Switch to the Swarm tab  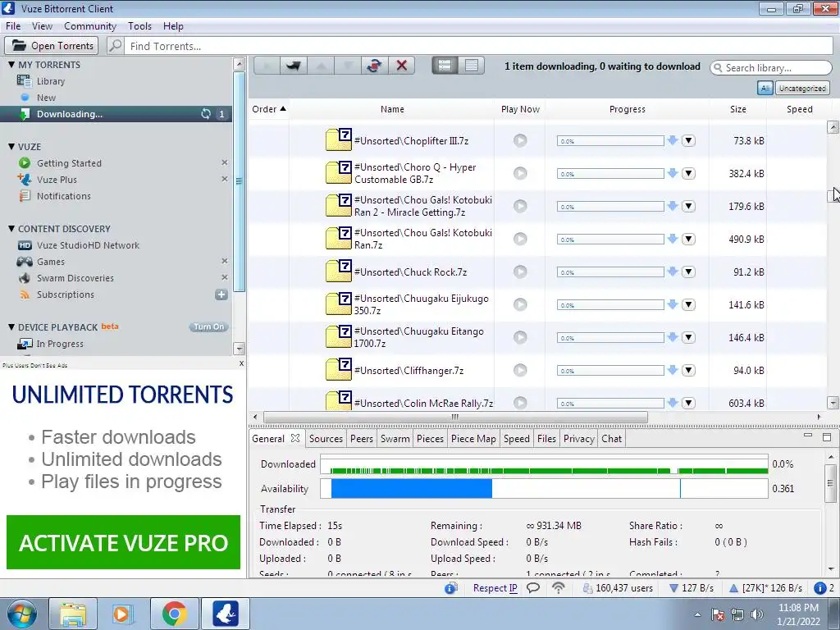[395, 438]
